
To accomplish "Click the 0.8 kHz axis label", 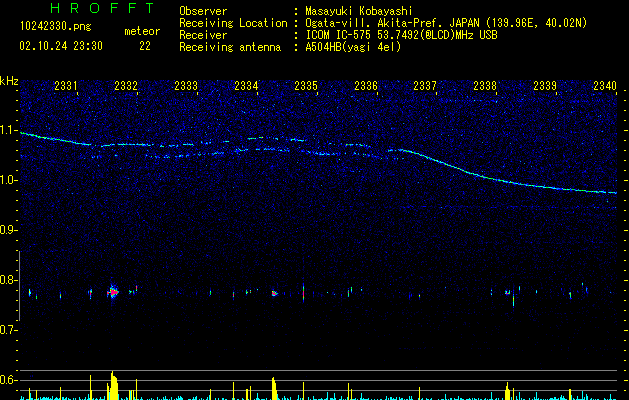I will click(x=8, y=280).
